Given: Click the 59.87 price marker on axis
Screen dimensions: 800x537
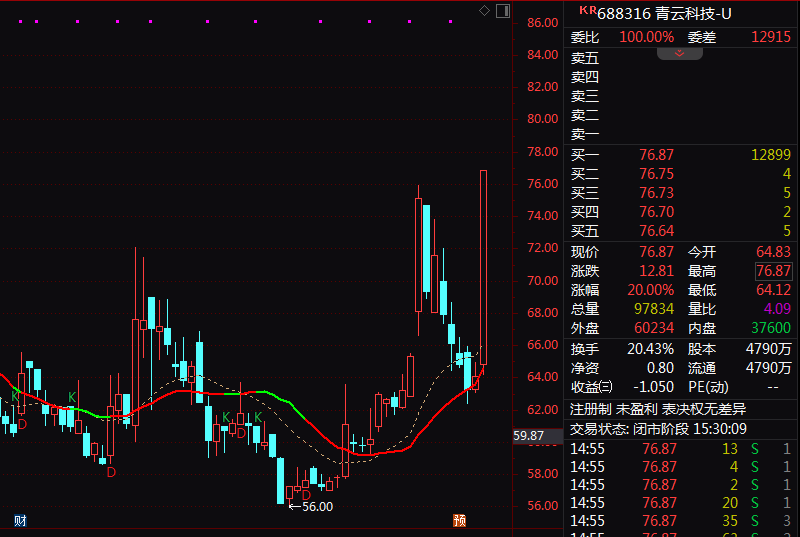Looking at the screenshot, I should point(528,436).
